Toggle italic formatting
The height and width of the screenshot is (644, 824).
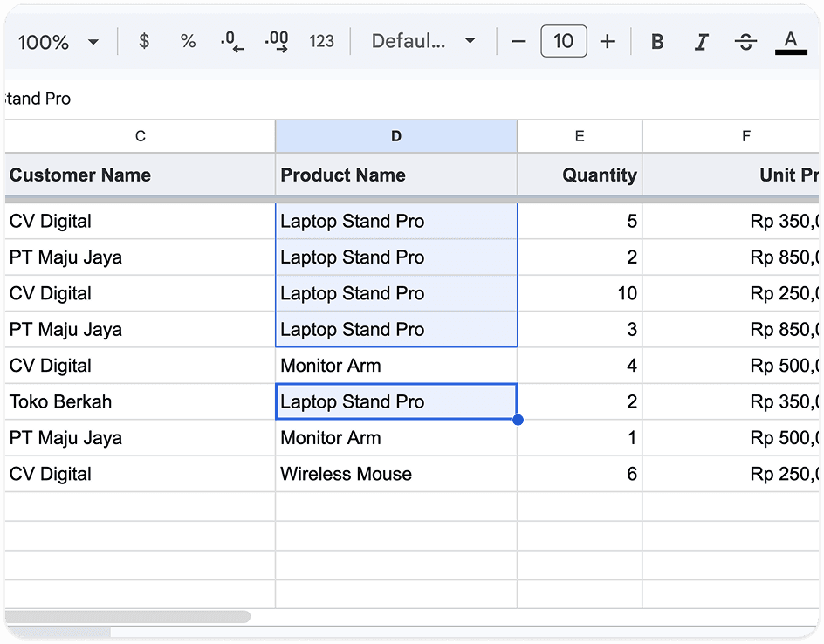pyautogui.click(x=702, y=41)
